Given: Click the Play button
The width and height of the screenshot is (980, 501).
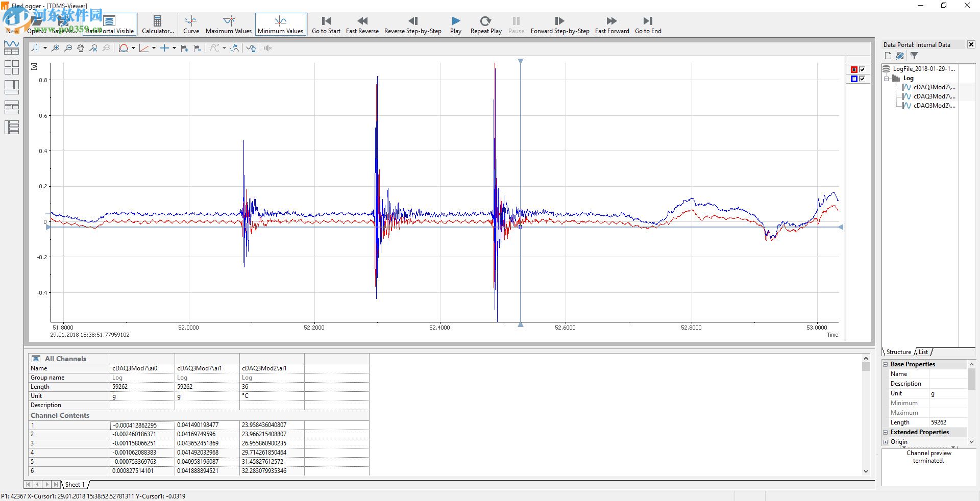Looking at the screenshot, I should click(456, 24).
